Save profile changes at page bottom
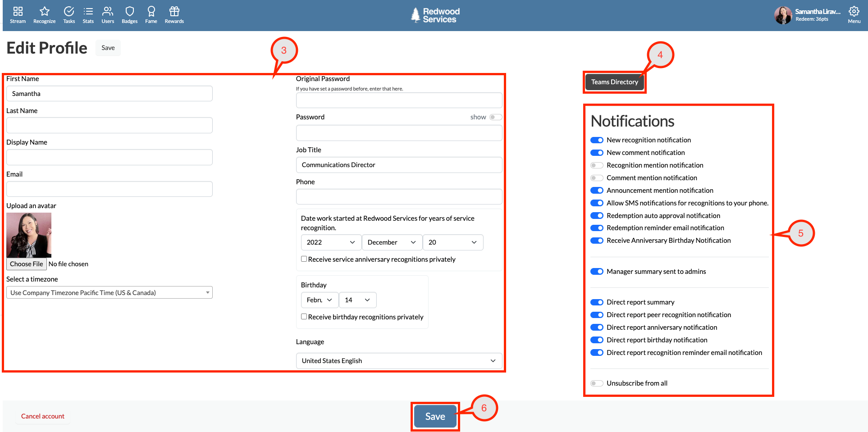The width and height of the screenshot is (868, 432). click(x=434, y=416)
